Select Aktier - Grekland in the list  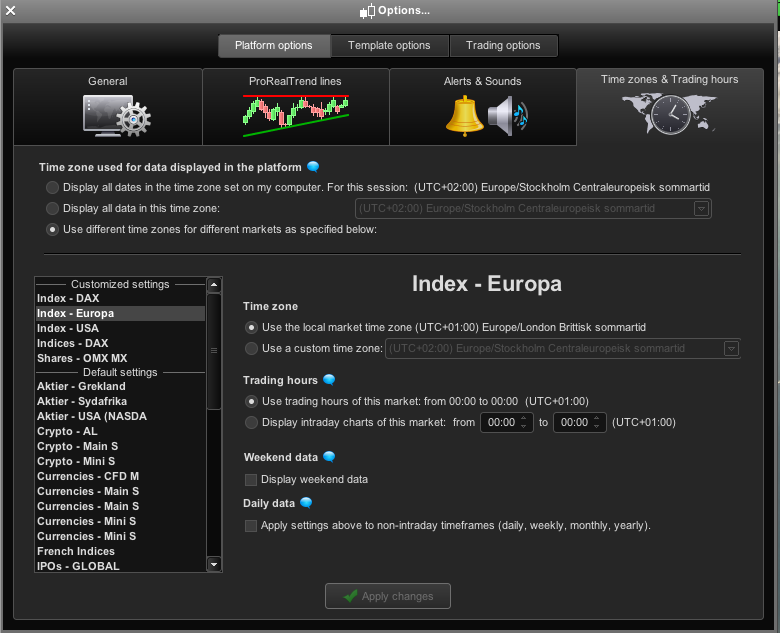tap(120, 386)
